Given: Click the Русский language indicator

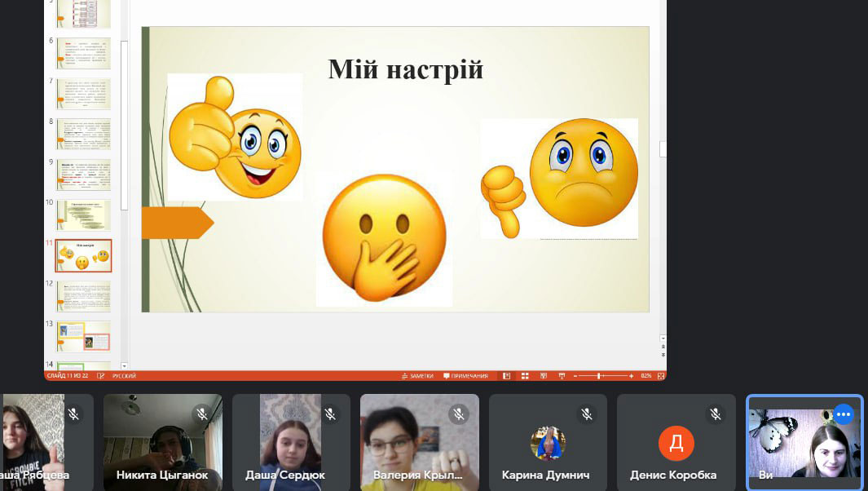Looking at the screenshot, I should pos(124,376).
